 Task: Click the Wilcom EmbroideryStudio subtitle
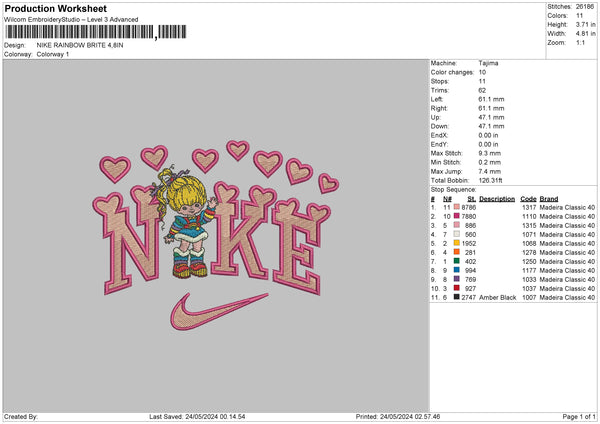[71, 20]
